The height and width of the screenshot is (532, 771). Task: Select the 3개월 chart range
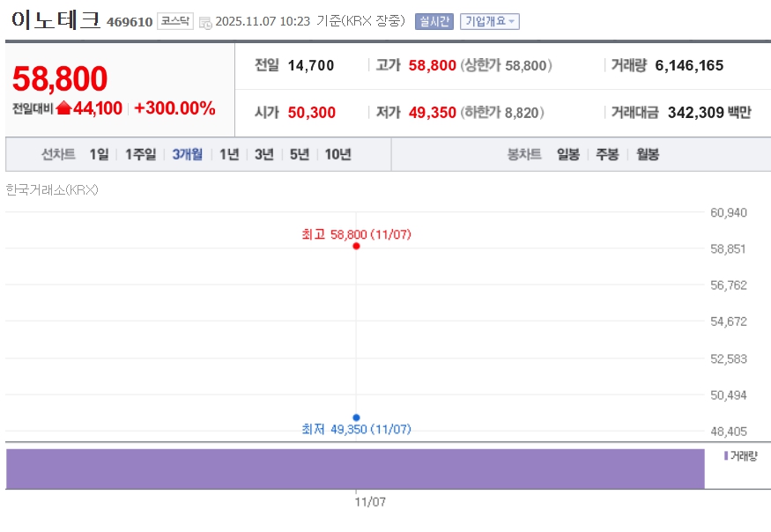pyautogui.click(x=187, y=154)
